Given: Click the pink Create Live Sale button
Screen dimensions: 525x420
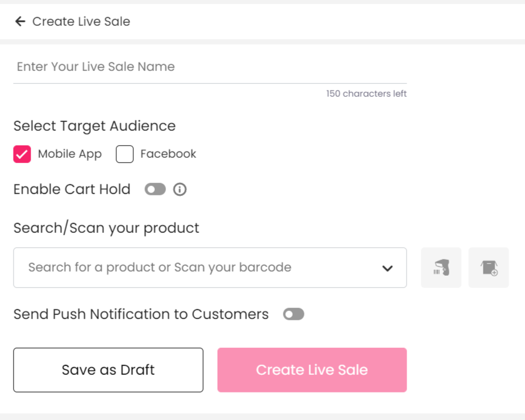Looking at the screenshot, I should [x=312, y=370].
